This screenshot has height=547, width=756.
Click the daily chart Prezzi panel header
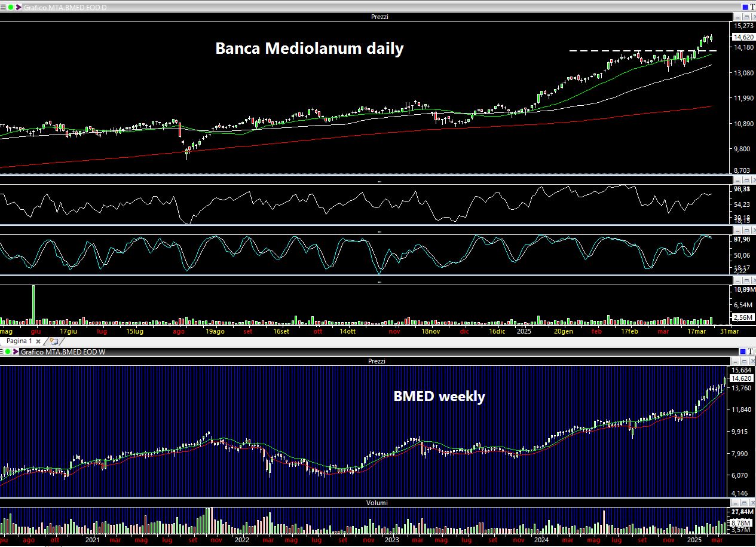[378, 17]
